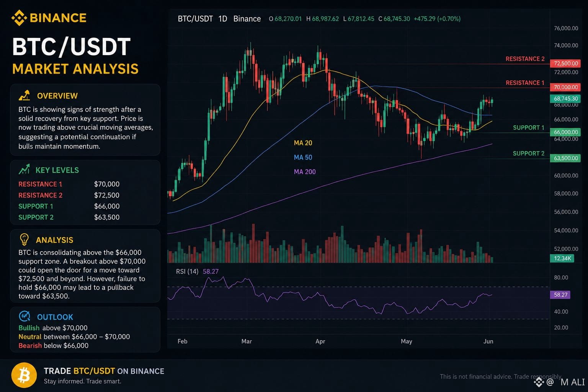Click the green 66,000.00 price tag
The width and height of the screenshot is (588, 392).
pyautogui.click(x=565, y=132)
